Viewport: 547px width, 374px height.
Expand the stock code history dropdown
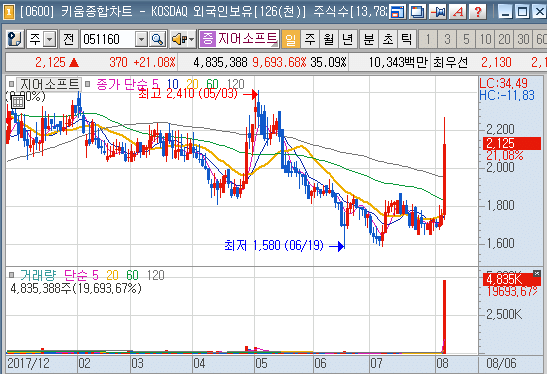(141, 39)
